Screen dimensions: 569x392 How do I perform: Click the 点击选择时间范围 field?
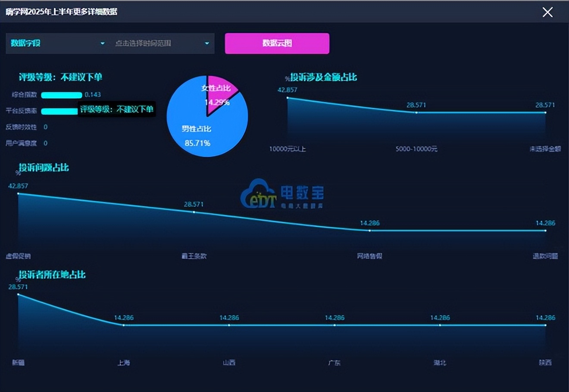pos(162,44)
